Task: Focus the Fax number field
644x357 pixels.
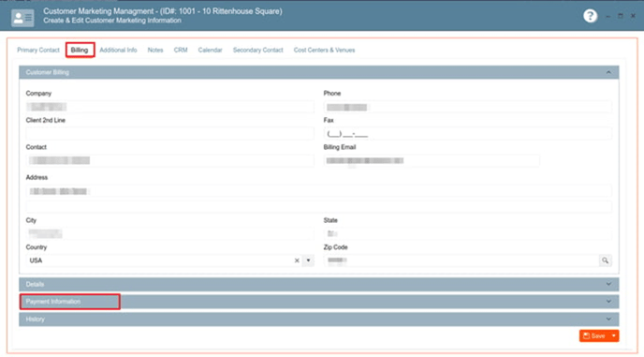Action: click(x=467, y=134)
